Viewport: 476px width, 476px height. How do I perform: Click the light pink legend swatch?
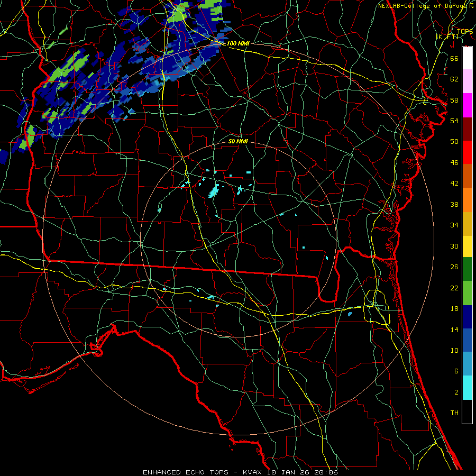(467, 81)
